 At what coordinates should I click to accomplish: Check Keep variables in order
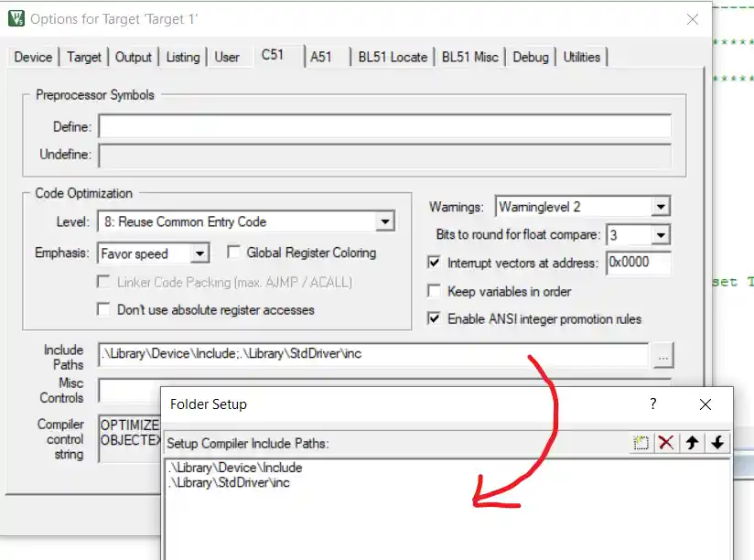click(x=435, y=291)
